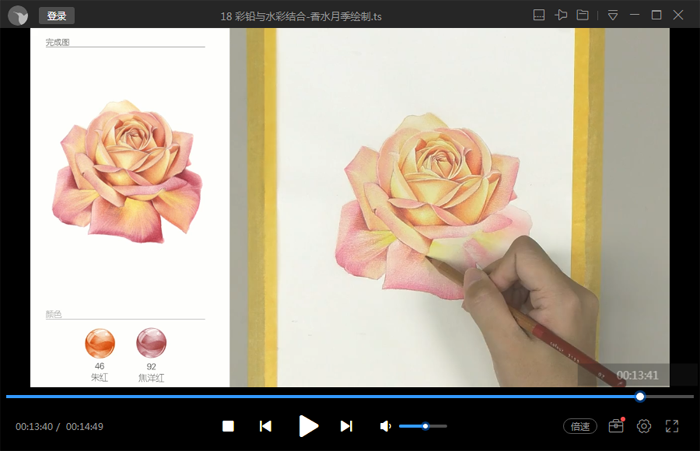Open file using the folder icon
This screenshot has height=451, width=700.
pos(583,15)
